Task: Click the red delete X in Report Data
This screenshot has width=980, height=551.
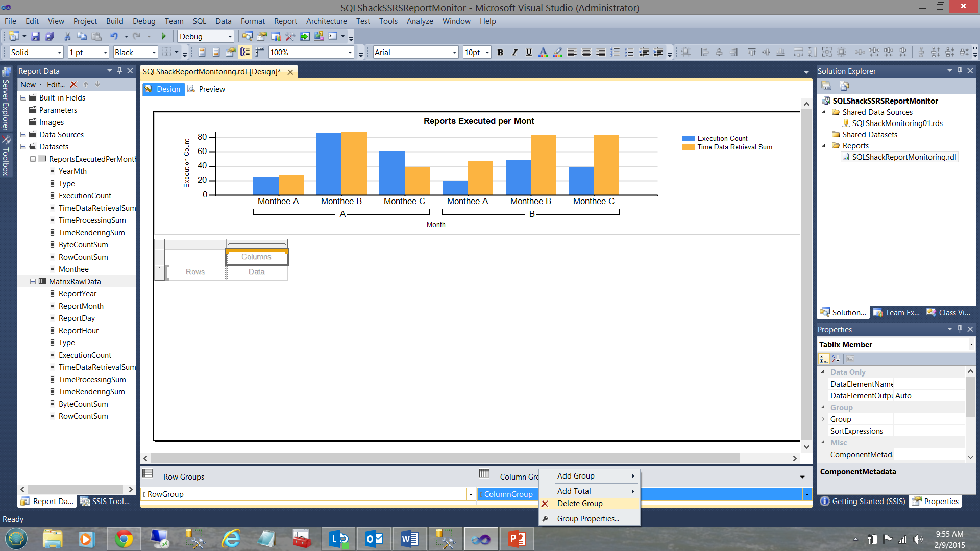Action: coord(73,85)
